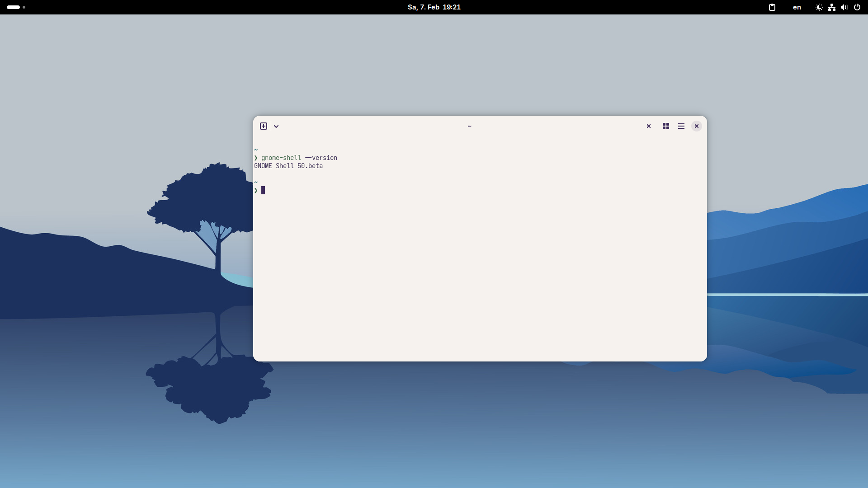Click the night light moon icon
Viewport: 868px width, 488px height.
coord(819,7)
